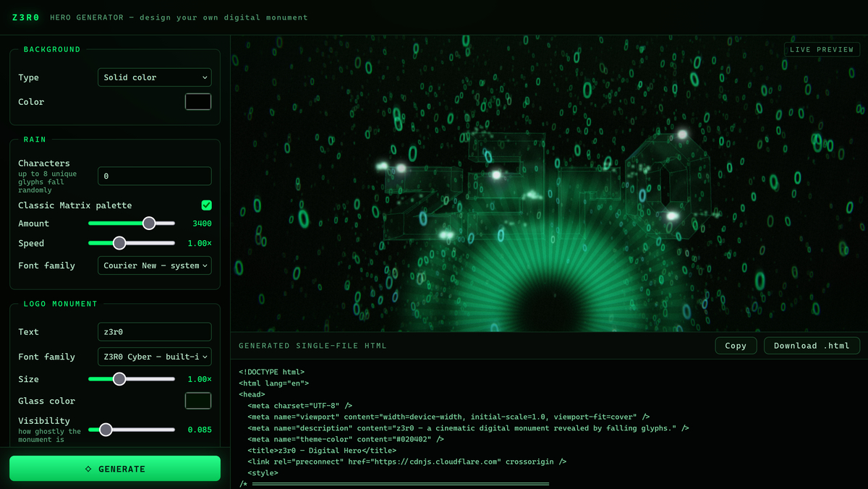This screenshot has width=868, height=489.
Task: Uncheck the Classic Matrix palette checkbox
Action: point(207,205)
